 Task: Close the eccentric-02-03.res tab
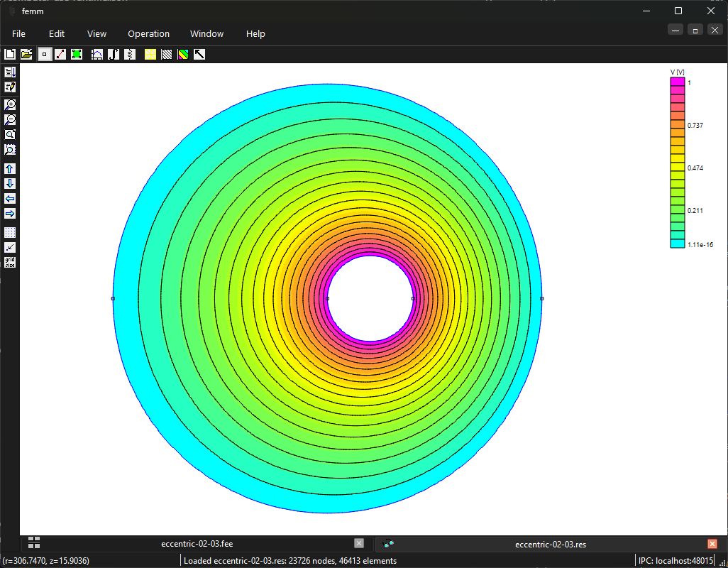point(712,543)
